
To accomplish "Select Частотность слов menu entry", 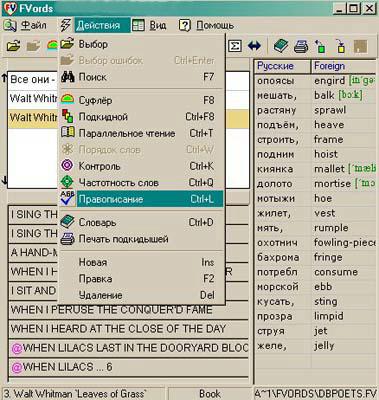I will coord(142,183).
